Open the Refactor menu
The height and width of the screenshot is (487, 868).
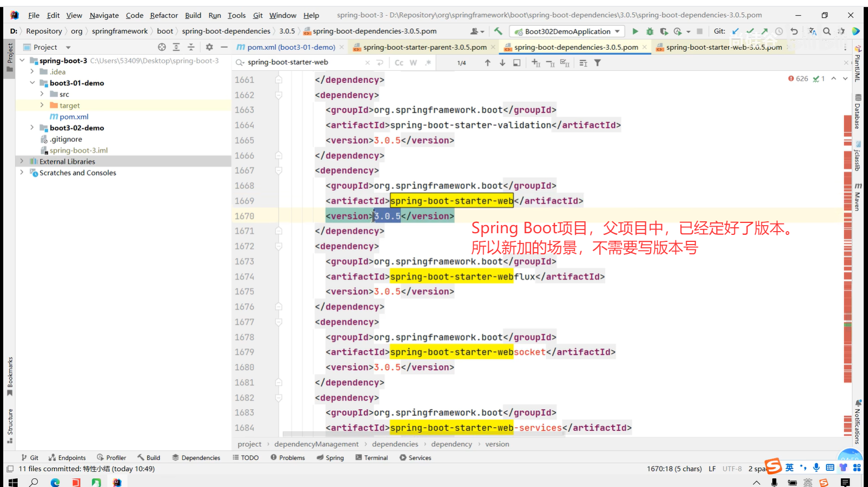point(164,15)
